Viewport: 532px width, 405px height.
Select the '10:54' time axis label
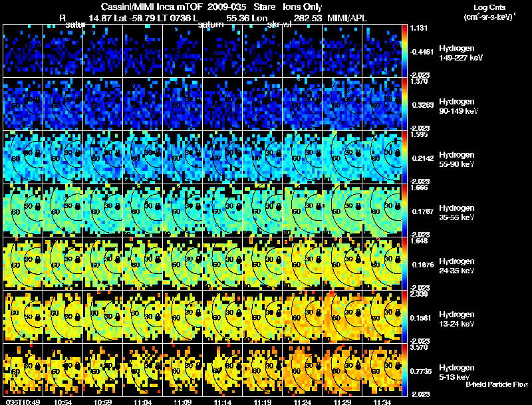coord(63,402)
